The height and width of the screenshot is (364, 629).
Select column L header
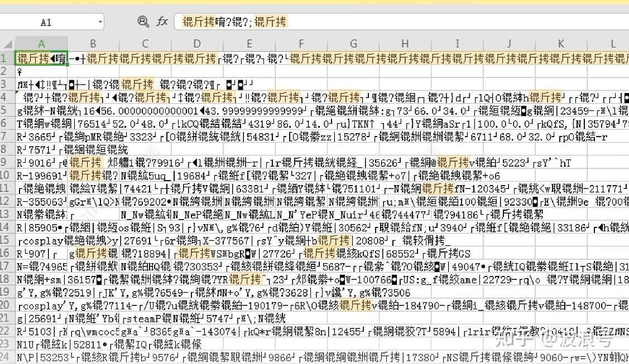coord(612,44)
